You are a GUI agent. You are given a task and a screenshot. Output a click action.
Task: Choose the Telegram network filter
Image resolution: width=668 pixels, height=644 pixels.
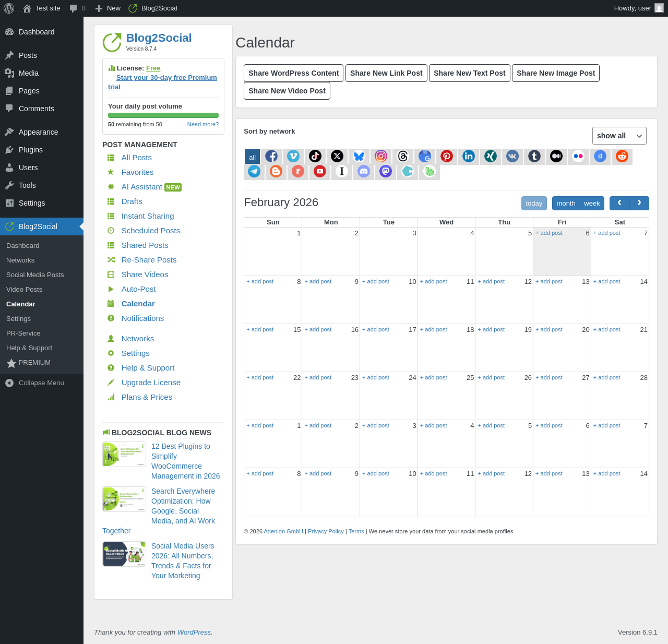tap(254, 171)
